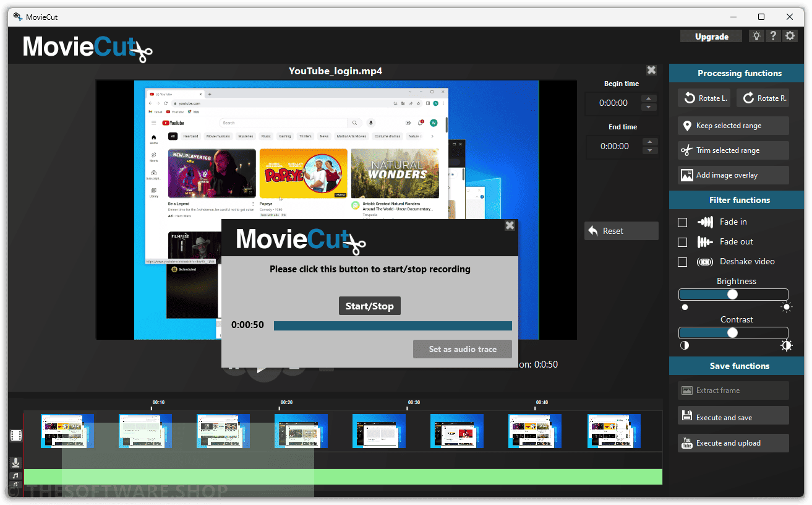Click the high brightness sun icon
The image size is (812, 505).
pos(787,307)
